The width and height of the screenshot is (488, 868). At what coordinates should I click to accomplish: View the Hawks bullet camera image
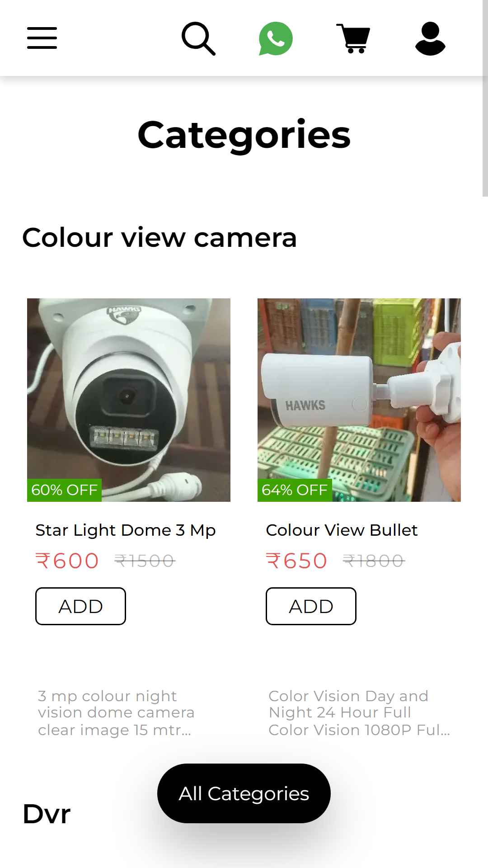pos(359,400)
